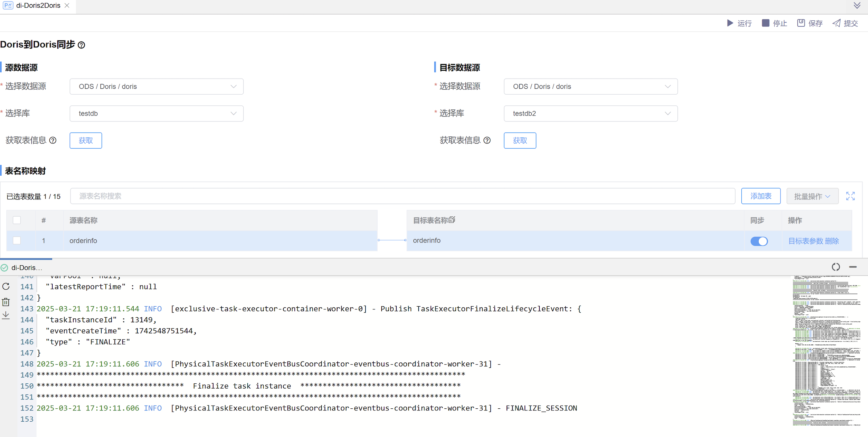Check the select-all header checkbox

(17, 220)
